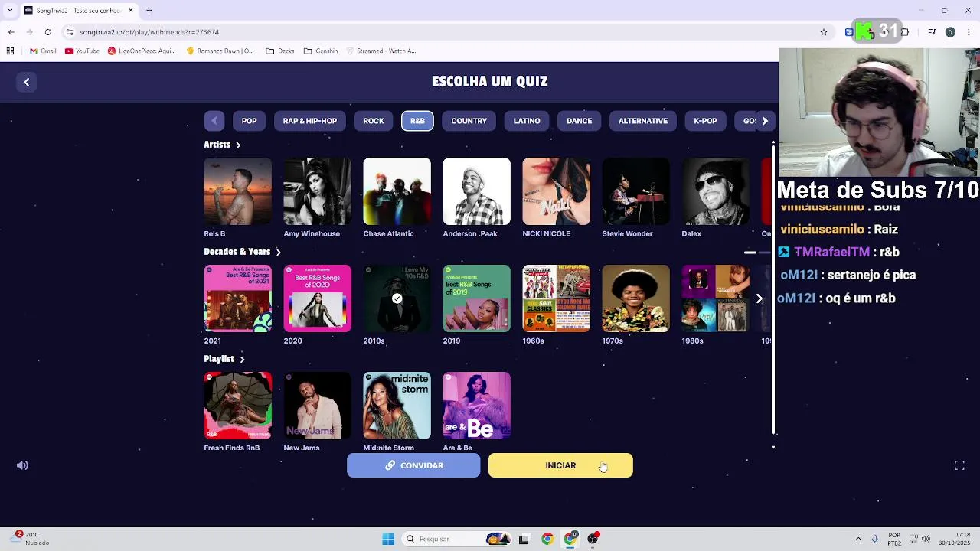Open the Windows Start menu

coord(388,539)
